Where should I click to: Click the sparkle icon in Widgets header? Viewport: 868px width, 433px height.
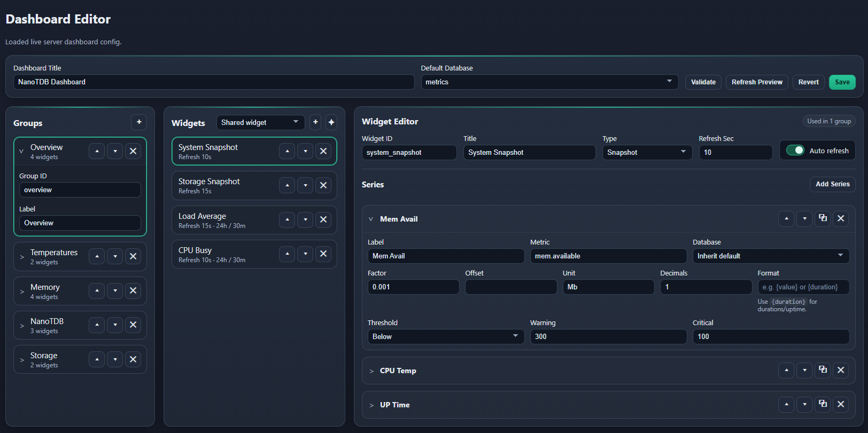tap(331, 122)
